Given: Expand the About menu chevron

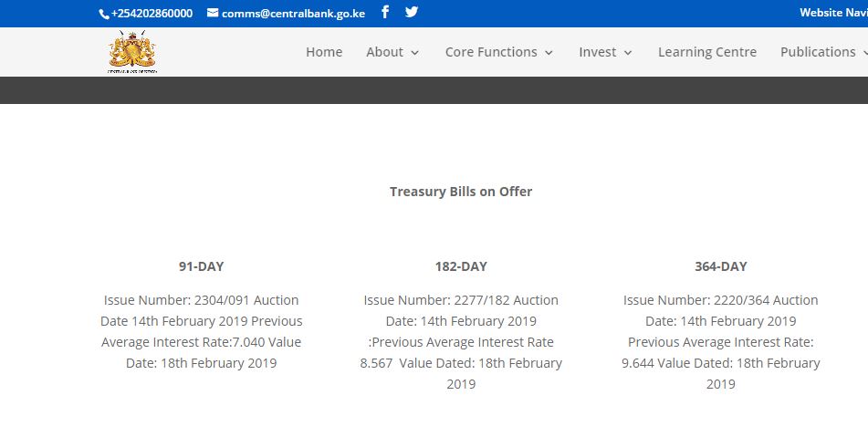Looking at the screenshot, I should coord(415,53).
